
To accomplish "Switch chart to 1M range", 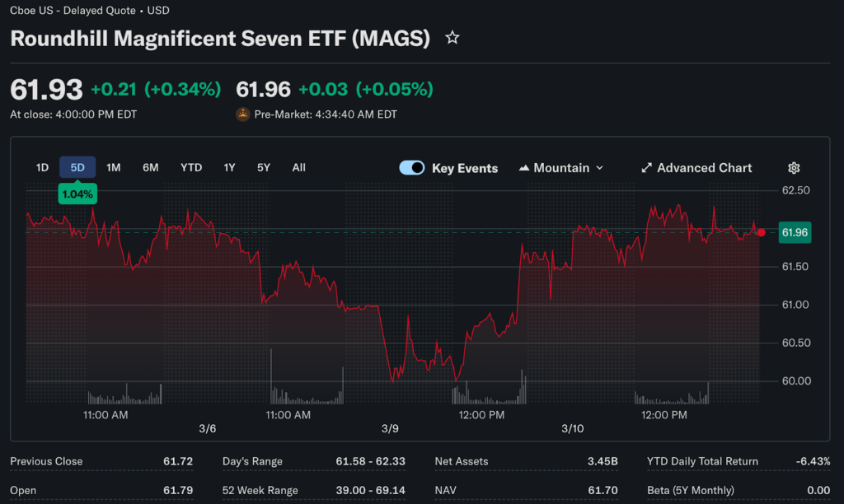I will [x=114, y=168].
